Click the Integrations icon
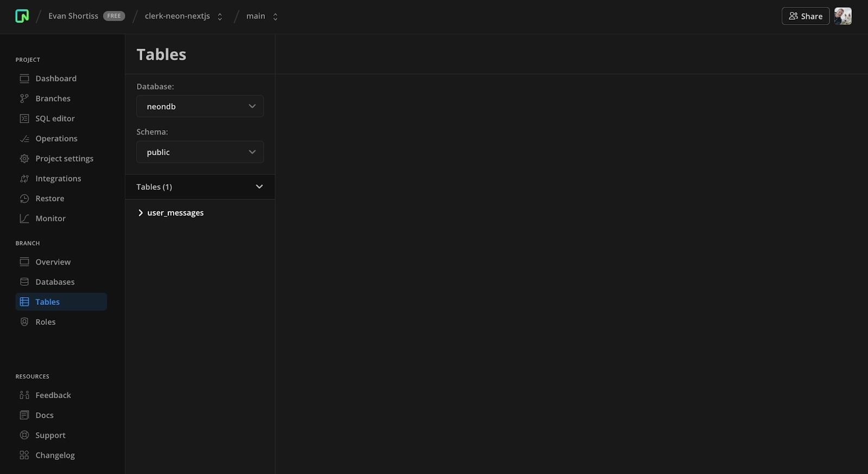 pyautogui.click(x=24, y=179)
